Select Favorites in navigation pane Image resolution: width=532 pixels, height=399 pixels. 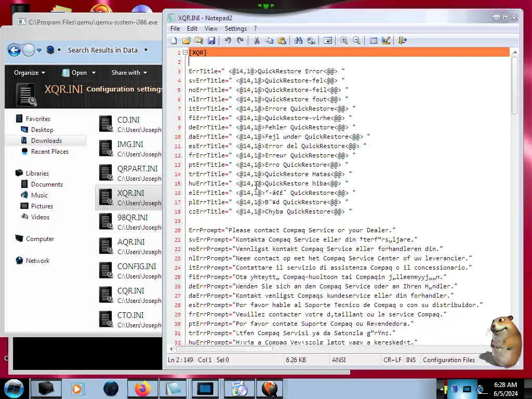pos(37,119)
